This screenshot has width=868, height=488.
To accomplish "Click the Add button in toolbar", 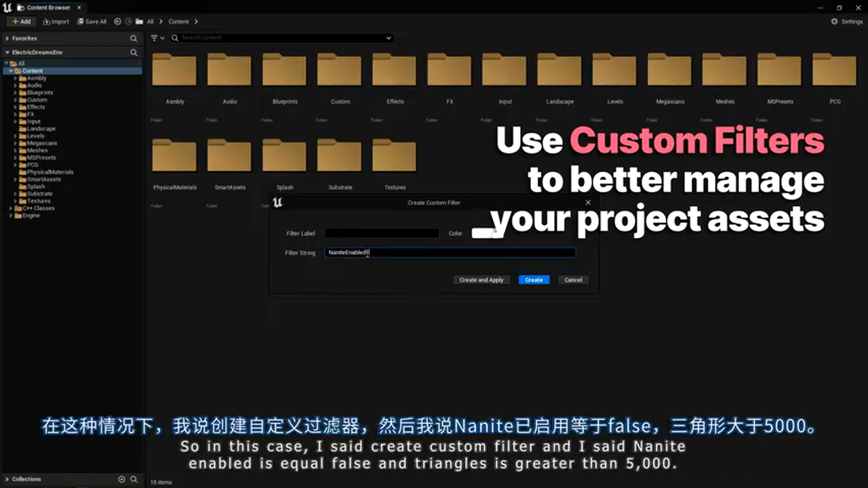I will 21,22.
